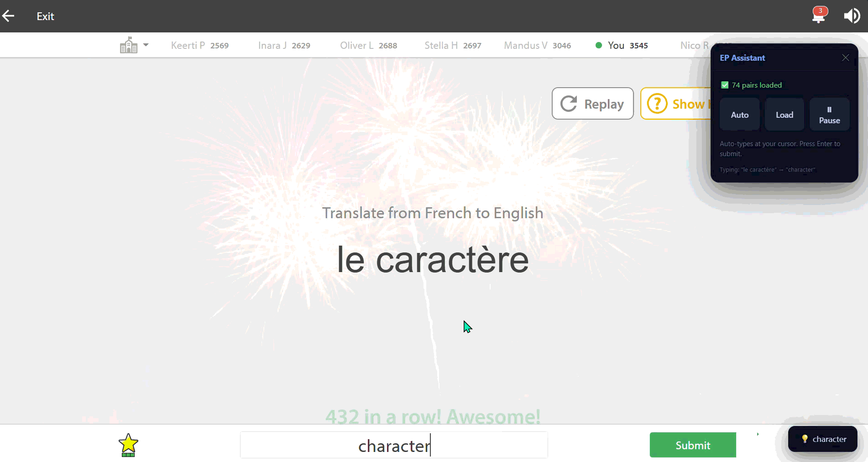Select Mandus V in the leaderboard
Viewport: 868px width, 462px height.
537,45
